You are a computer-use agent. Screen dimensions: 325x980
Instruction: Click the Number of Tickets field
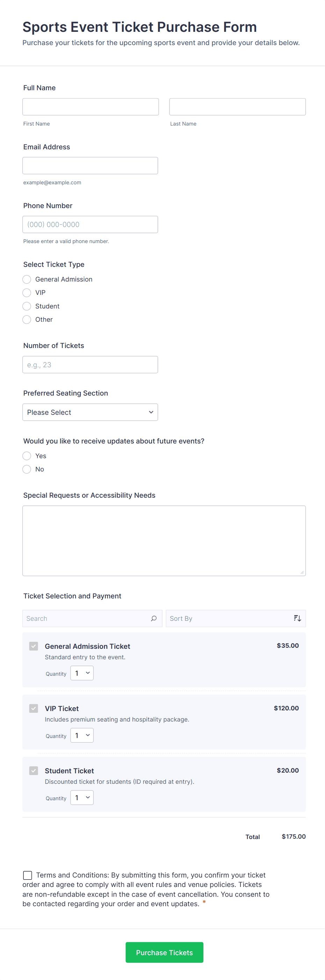[90, 364]
